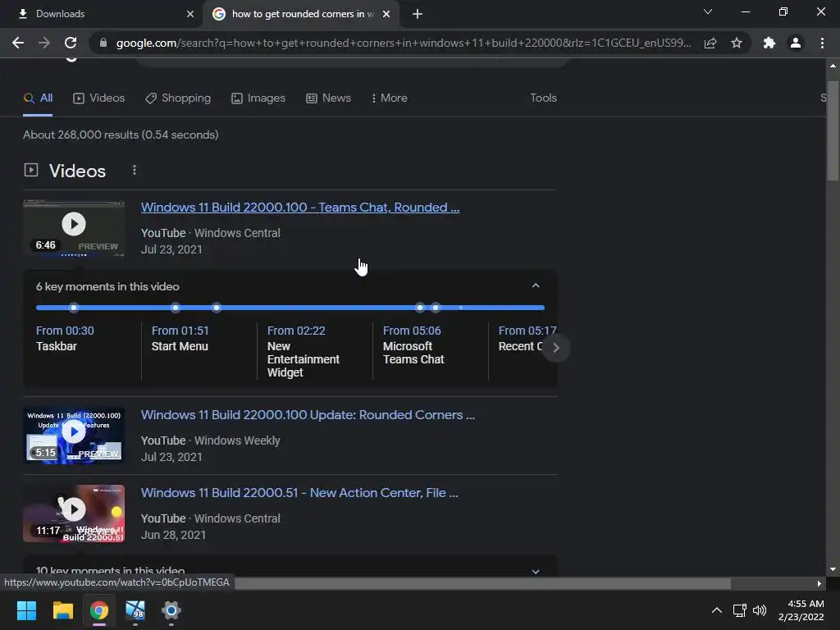Click the vertical scrollbar thumb
This screenshot has width=840, height=630.
pyautogui.click(x=833, y=131)
